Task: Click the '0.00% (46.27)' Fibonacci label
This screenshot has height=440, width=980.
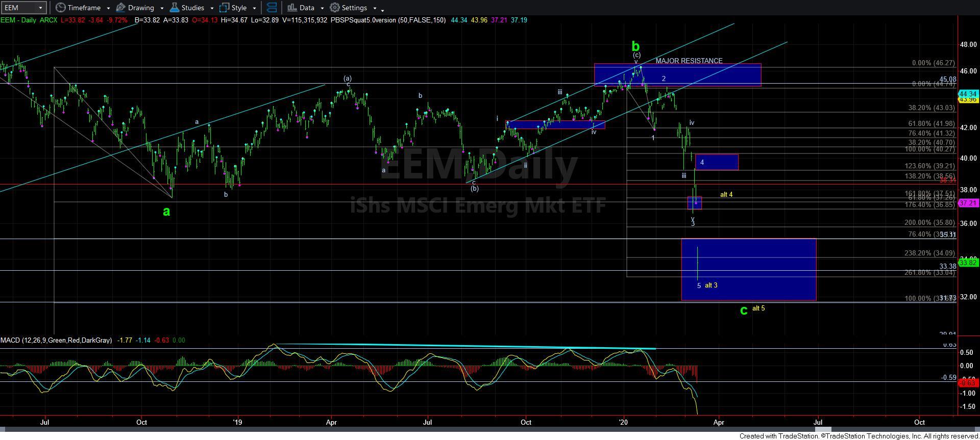Action: [934, 63]
